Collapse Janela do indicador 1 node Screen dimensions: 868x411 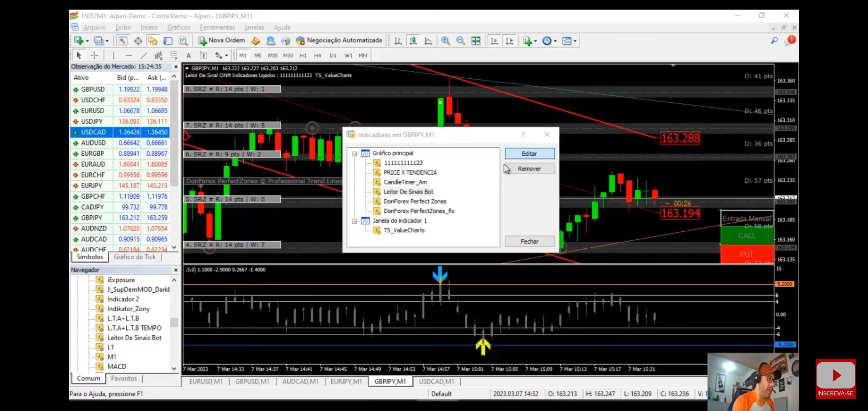point(354,221)
